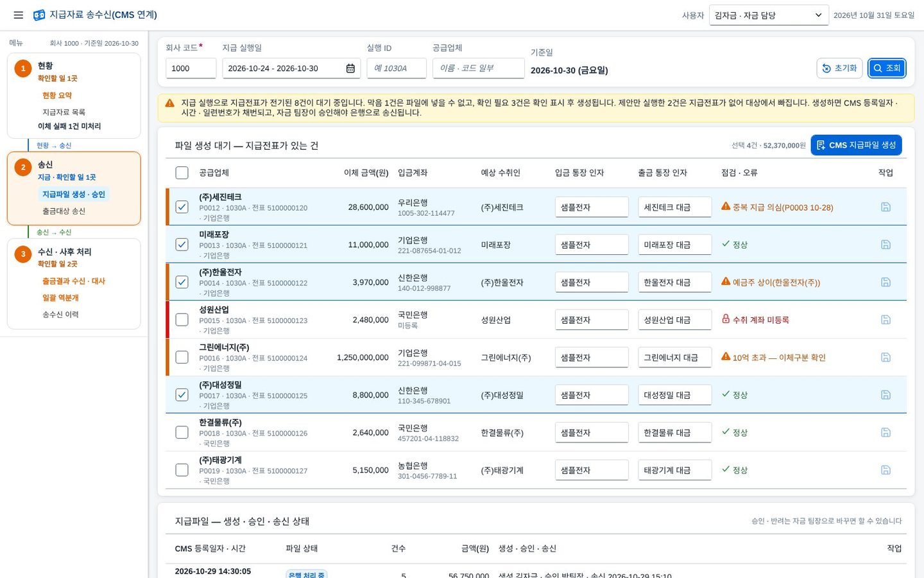This screenshot has height=578, width=924.
Task: Edit the 태광기계 대금 withdrawal memo field
Action: click(x=675, y=470)
